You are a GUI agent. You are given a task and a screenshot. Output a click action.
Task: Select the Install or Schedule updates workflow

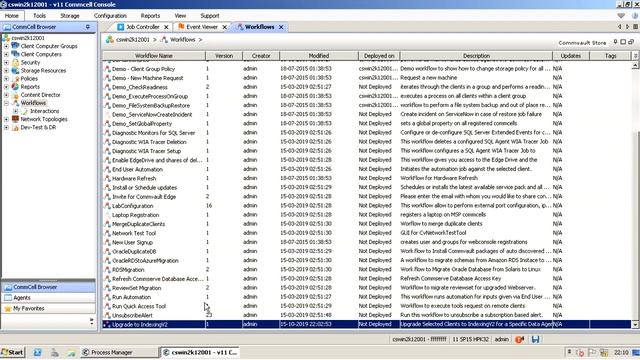click(144, 187)
